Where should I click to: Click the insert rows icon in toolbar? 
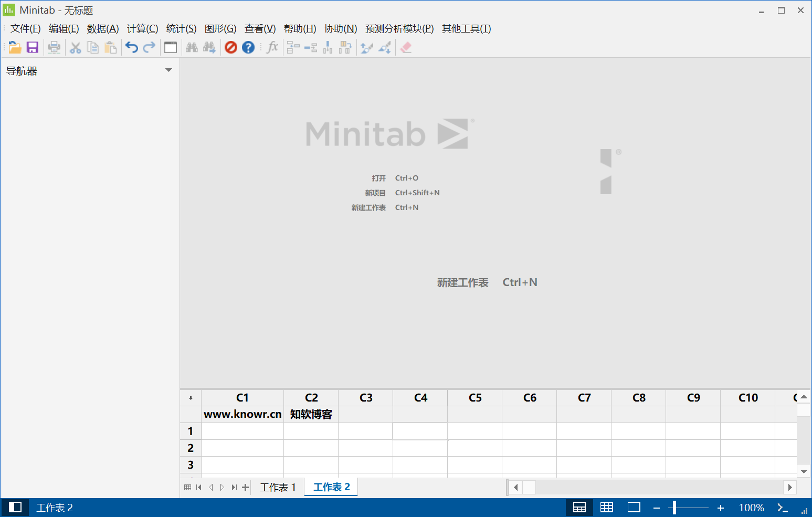[311, 48]
